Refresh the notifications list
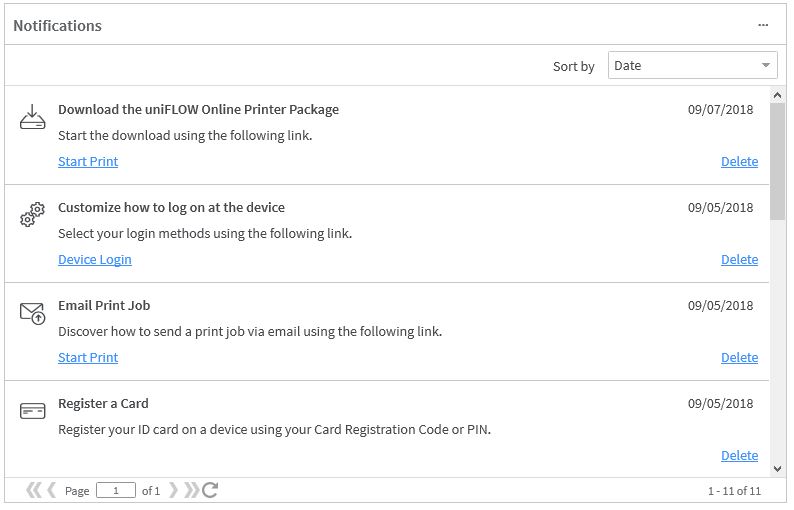794x510 pixels. [x=210, y=490]
